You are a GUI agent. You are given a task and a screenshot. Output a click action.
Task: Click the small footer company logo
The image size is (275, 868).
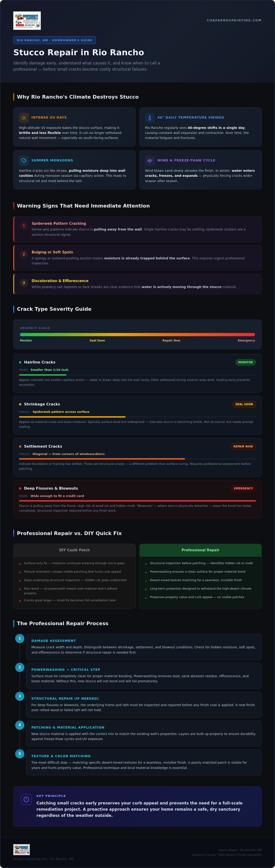coord(22,849)
